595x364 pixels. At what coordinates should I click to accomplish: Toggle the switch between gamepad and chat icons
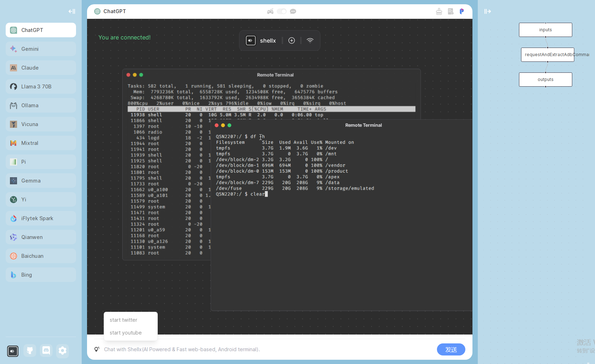282,11
